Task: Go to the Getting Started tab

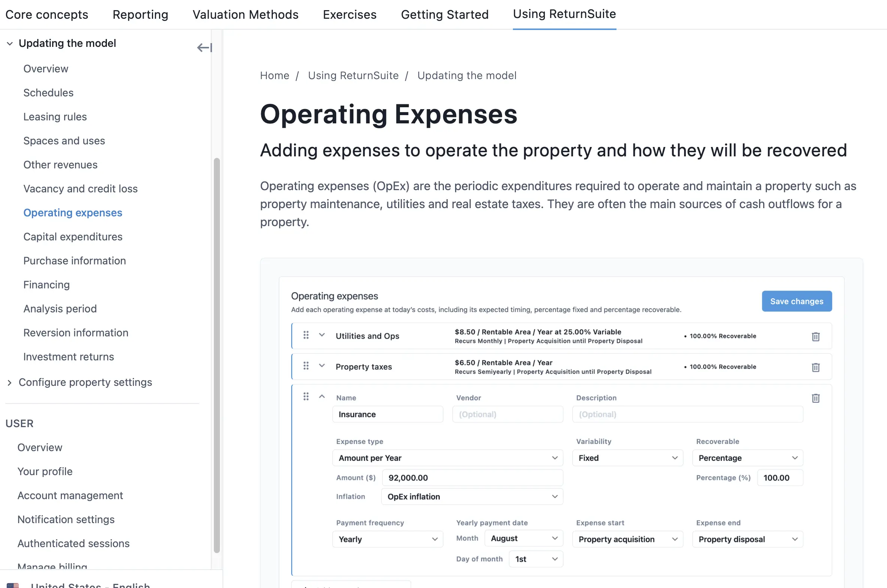Action: 445,15
